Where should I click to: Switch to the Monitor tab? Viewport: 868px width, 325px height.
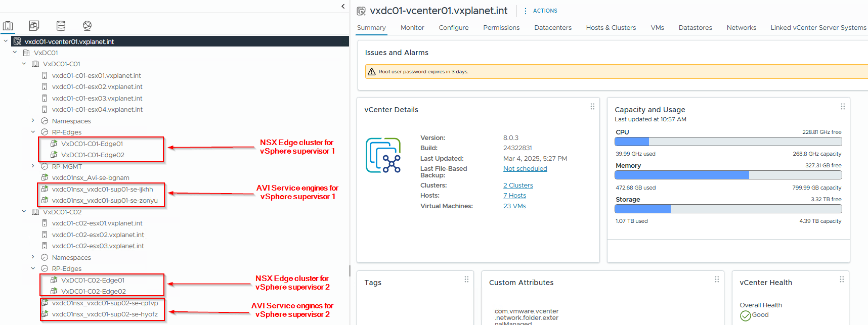pos(412,28)
